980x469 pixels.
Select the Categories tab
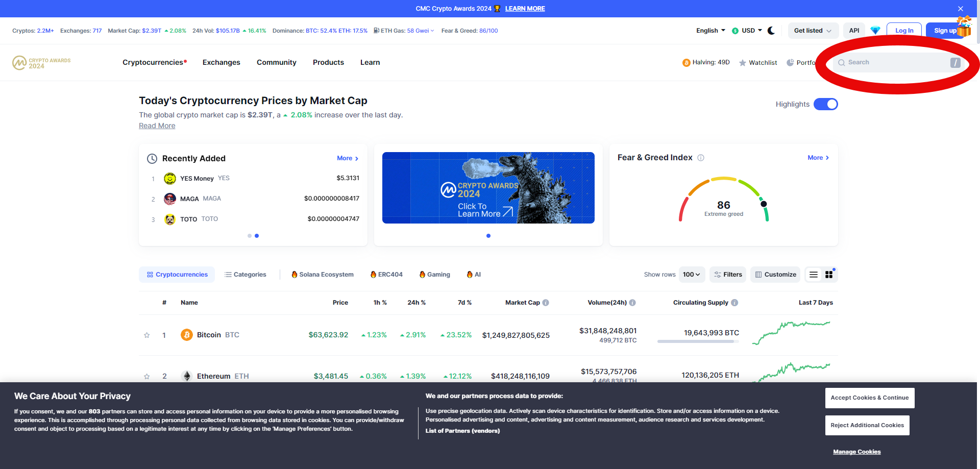pos(246,275)
